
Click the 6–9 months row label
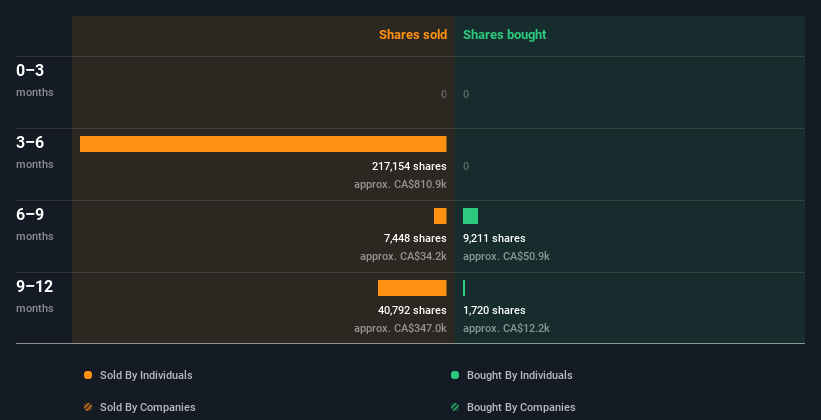35,224
